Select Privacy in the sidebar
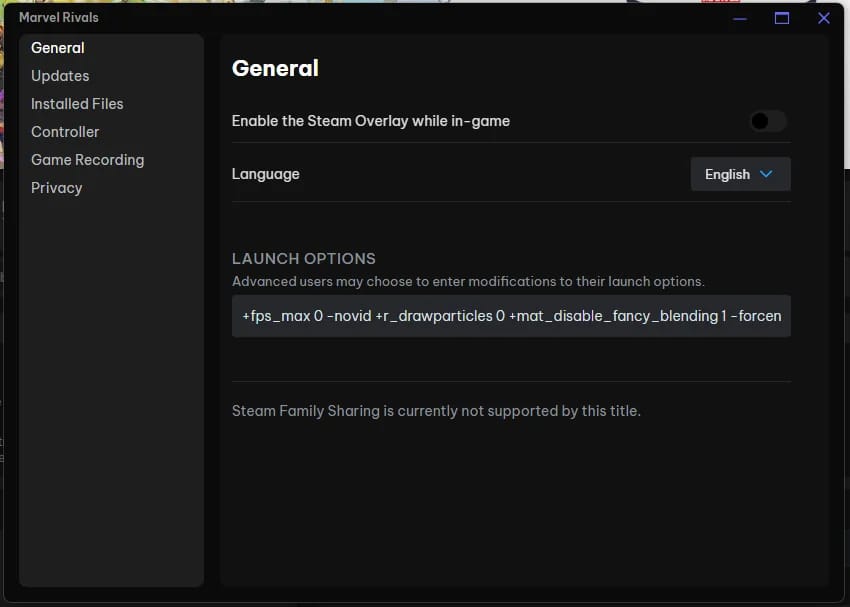Image resolution: width=850 pixels, height=607 pixels. [x=57, y=188]
